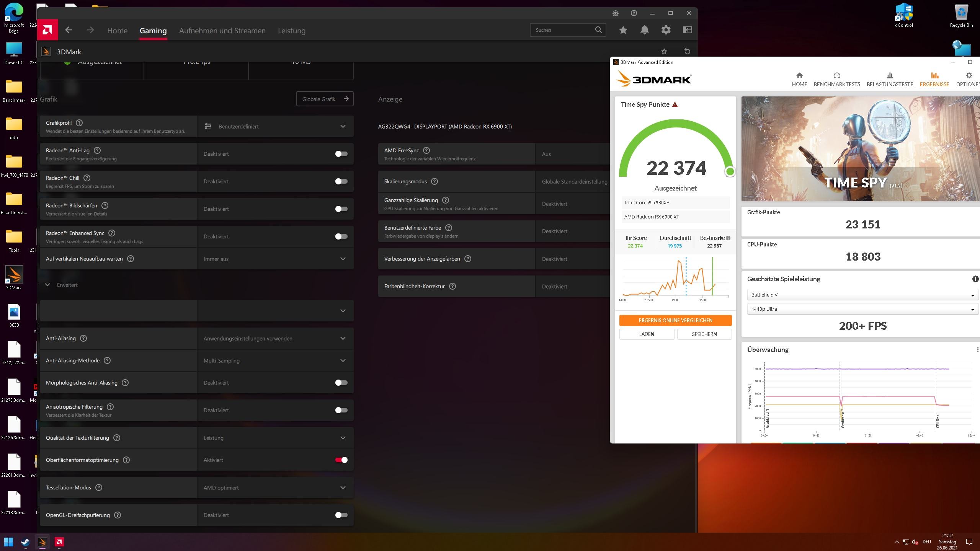Viewport: 980px width, 551px height.
Task: Toggle Morphologisches Anti-Aliasing switch
Action: 341,383
